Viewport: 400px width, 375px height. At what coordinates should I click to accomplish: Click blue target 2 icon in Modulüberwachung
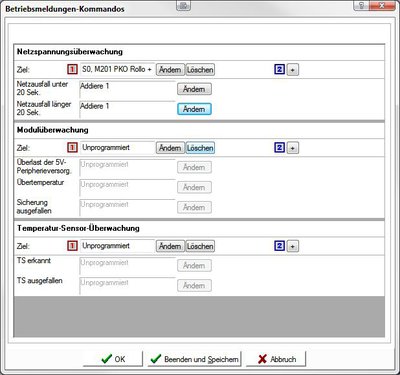(x=279, y=148)
